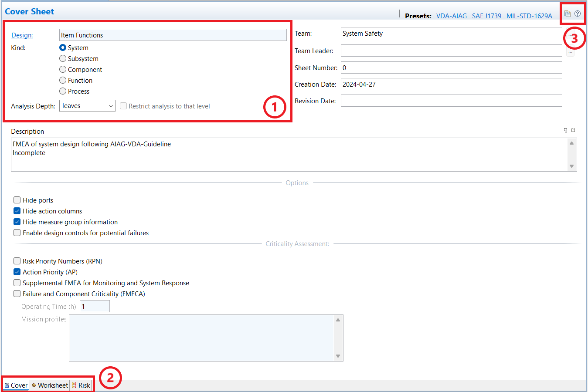Click the text formatting icon above Description
This screenshot has width=588, height=392.
[566, 130]
